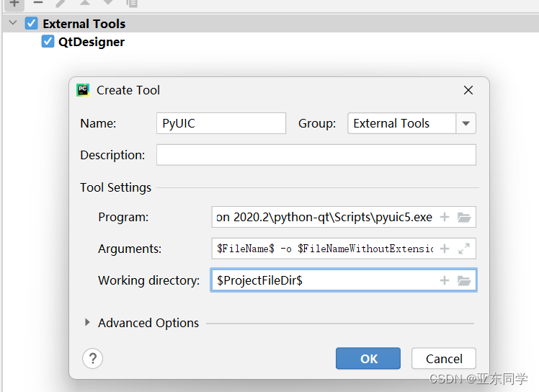Image resolution: width=539 pixels, height=392 pixels.
Task: Expand the Arguments field editor
Action: click(x=464, y=249)
